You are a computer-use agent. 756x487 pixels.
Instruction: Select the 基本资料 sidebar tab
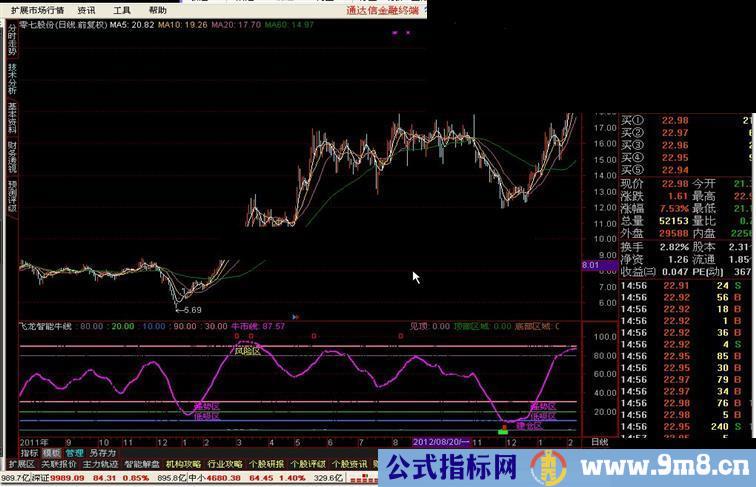tap(12, 116)
